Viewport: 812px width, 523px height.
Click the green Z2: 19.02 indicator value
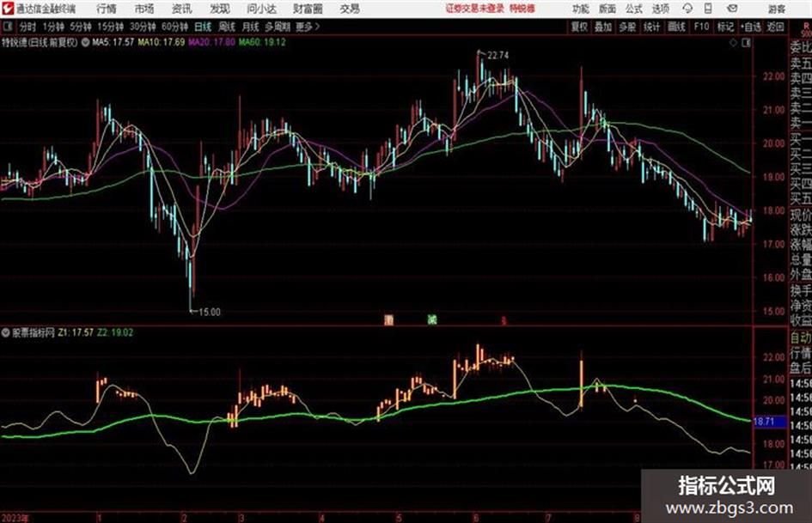[115, 332]
